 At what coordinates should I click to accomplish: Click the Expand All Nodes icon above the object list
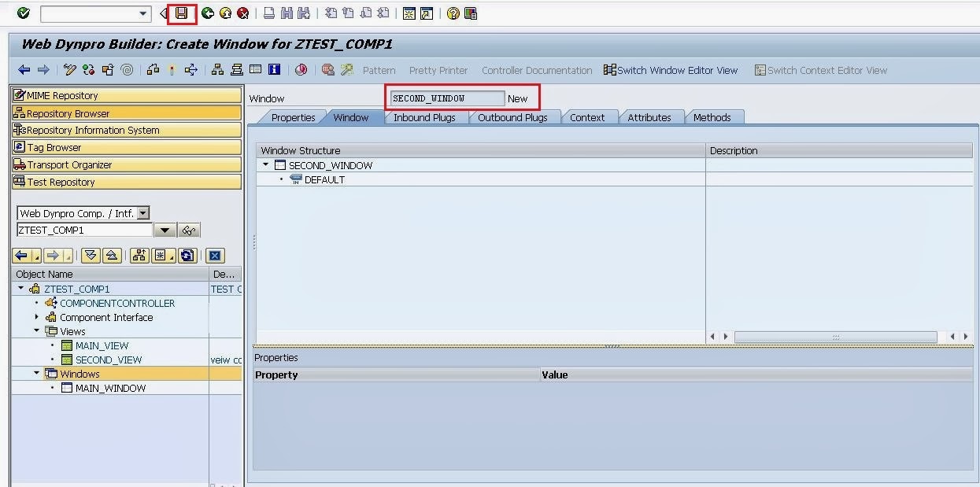[91, 256]
